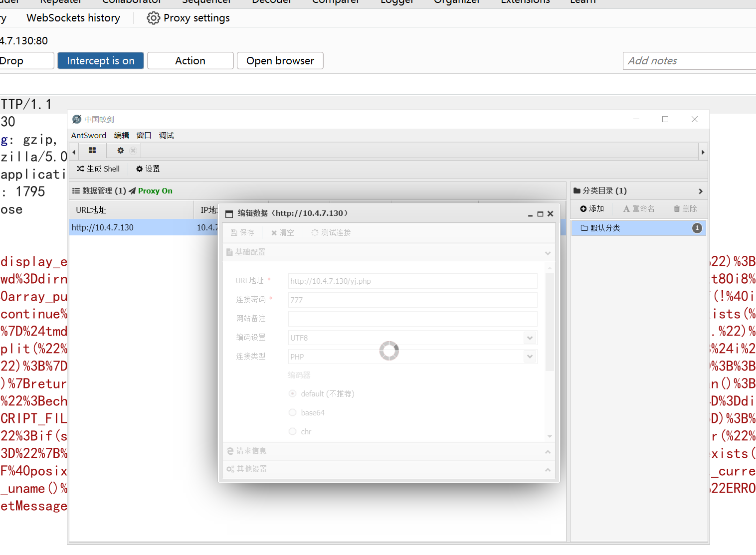756x555 pixels.
Task: Close the gear settings tab
Action: point(133,150)
